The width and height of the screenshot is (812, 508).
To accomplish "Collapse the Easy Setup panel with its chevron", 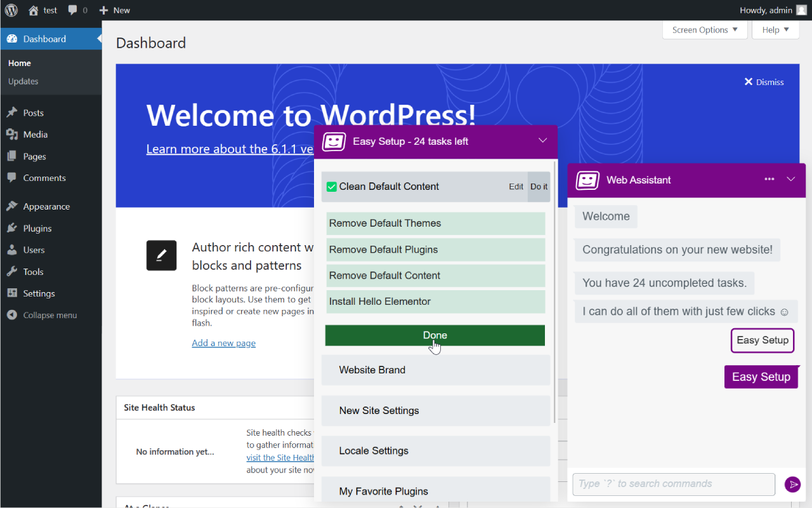I will (x=542, y=141).
